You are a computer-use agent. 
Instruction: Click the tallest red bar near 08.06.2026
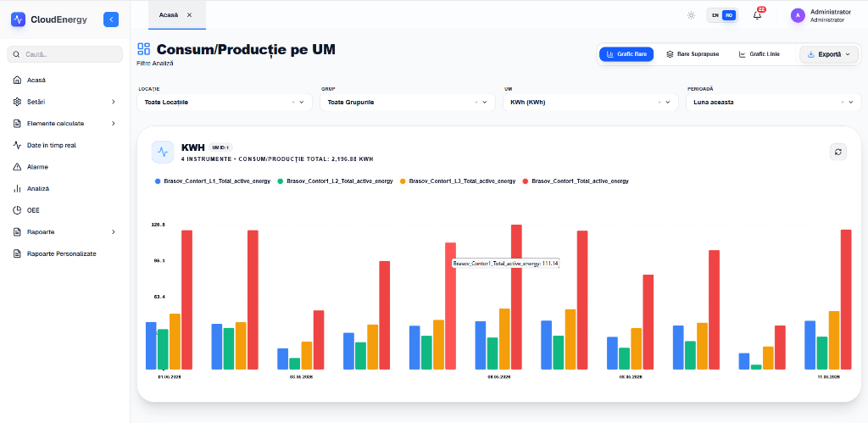(x=516, y=297)
